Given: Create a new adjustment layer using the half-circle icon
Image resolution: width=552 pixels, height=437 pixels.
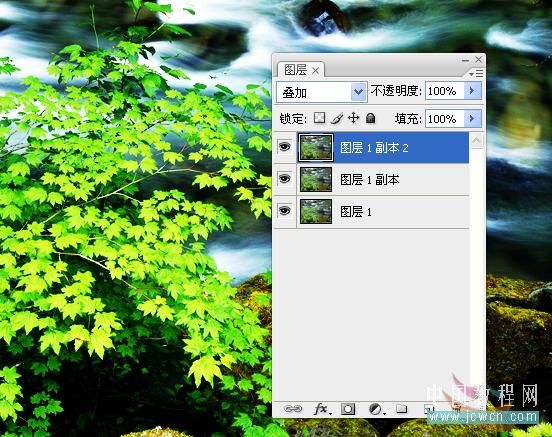Looking at the screenshot, I should (376, 409).
